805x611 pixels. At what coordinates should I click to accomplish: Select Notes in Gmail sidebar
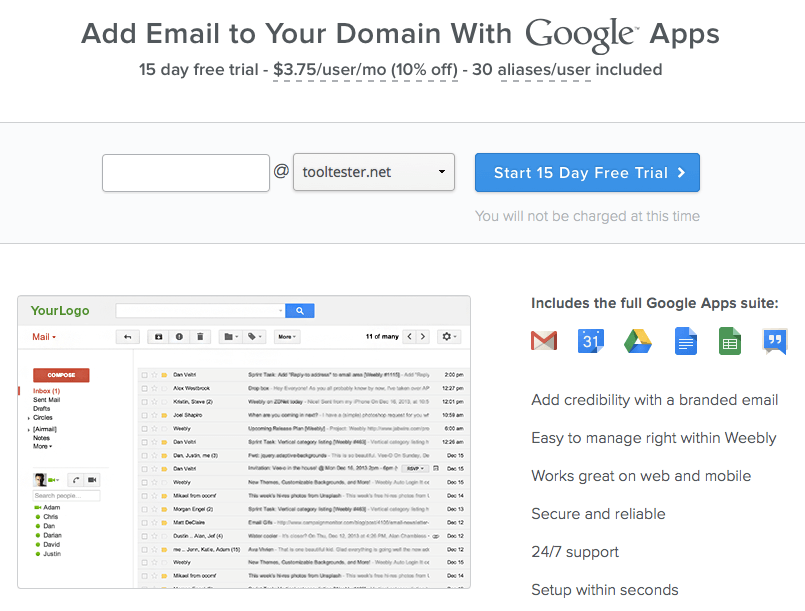(42, 438)
